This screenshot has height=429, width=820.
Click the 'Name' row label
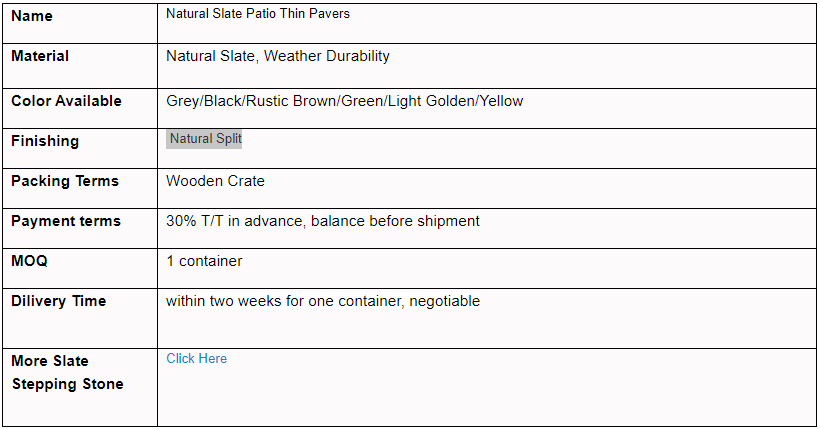32,16
